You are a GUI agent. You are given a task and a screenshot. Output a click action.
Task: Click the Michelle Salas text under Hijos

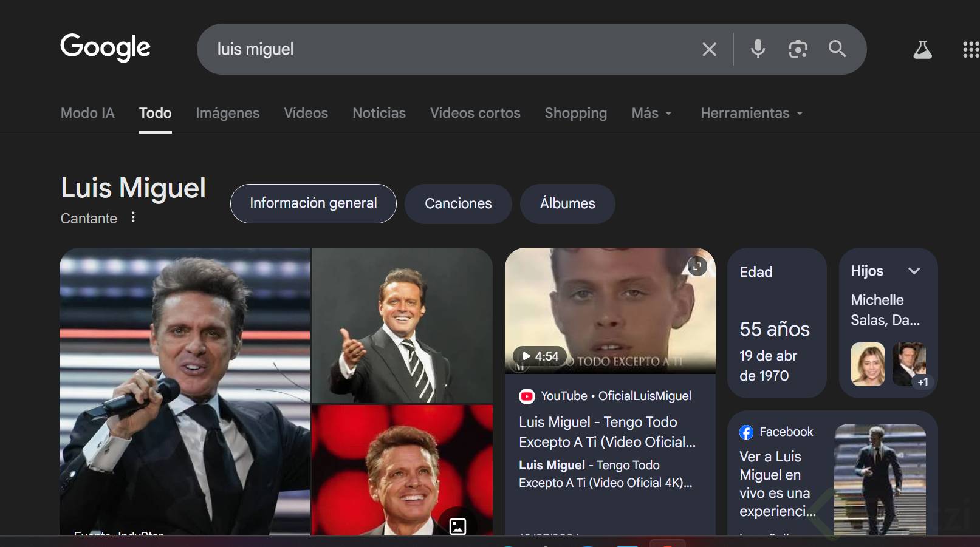(x=885, y=310)
